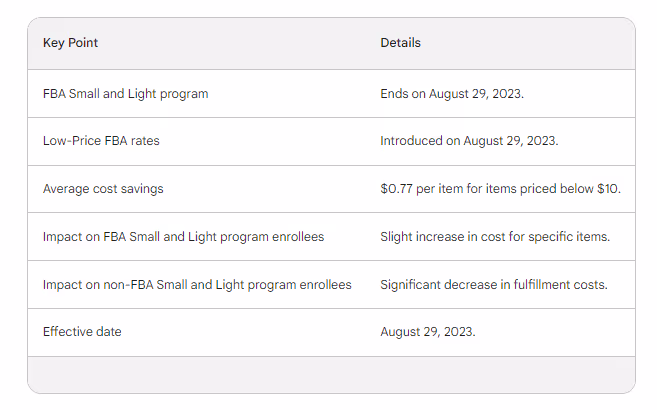Click the word 'Introduced' in the Details column

pos(411,141)
